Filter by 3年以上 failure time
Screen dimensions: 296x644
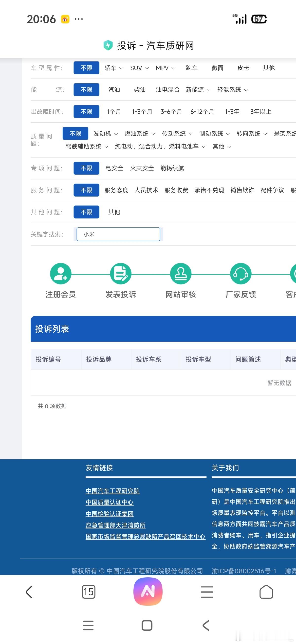click(x=261, y=112)
